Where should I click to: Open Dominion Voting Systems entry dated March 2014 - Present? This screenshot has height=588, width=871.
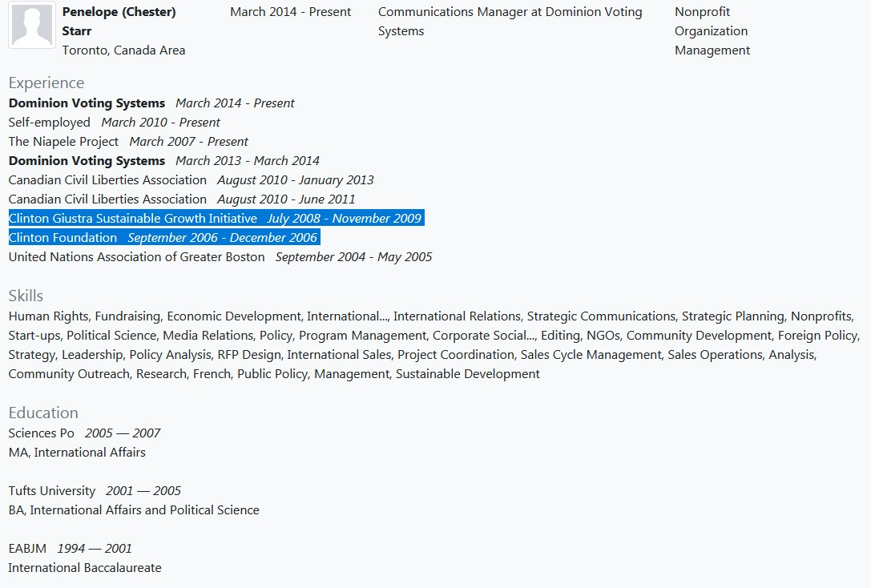coord(87,103)
